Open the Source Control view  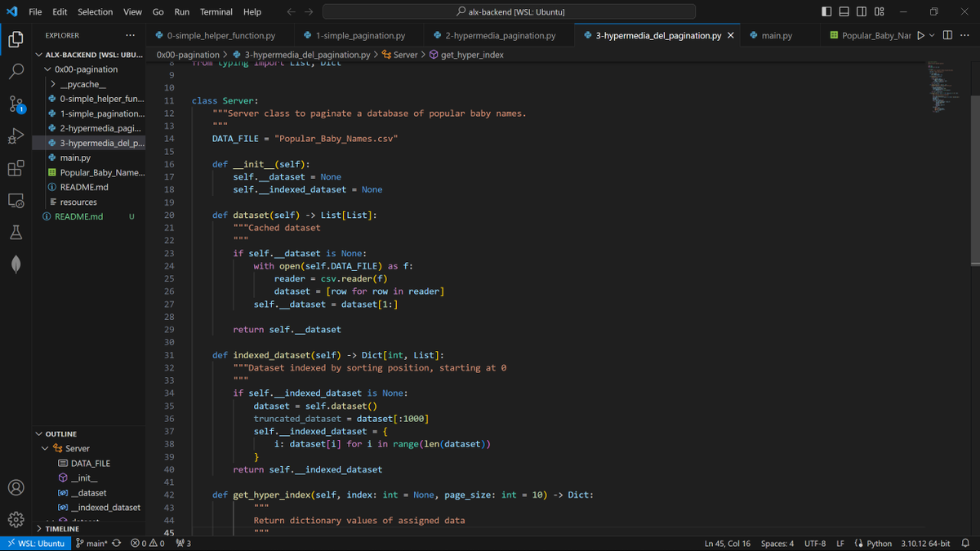16,104
